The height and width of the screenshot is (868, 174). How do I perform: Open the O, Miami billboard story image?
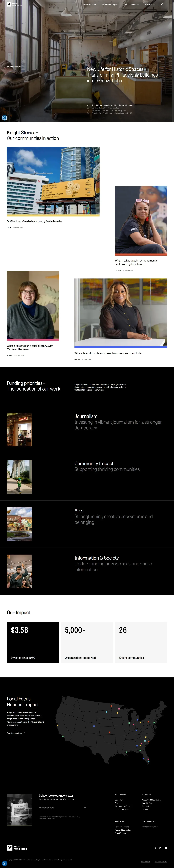tap(53, 182)
